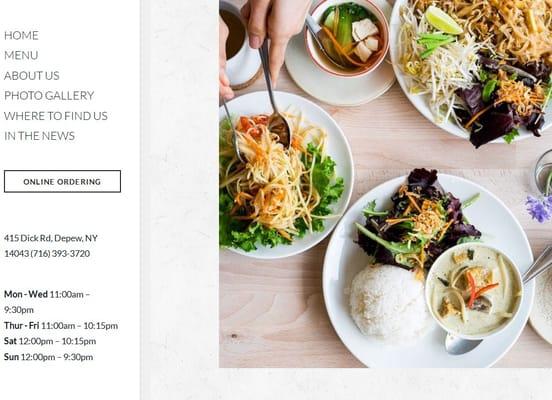552x400 pixels.
Task: Click the green curry soup bowl
Action: pos(473,290)
